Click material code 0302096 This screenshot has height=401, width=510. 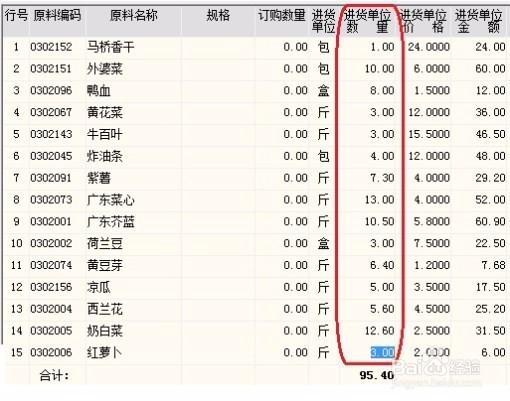point(51,91)
